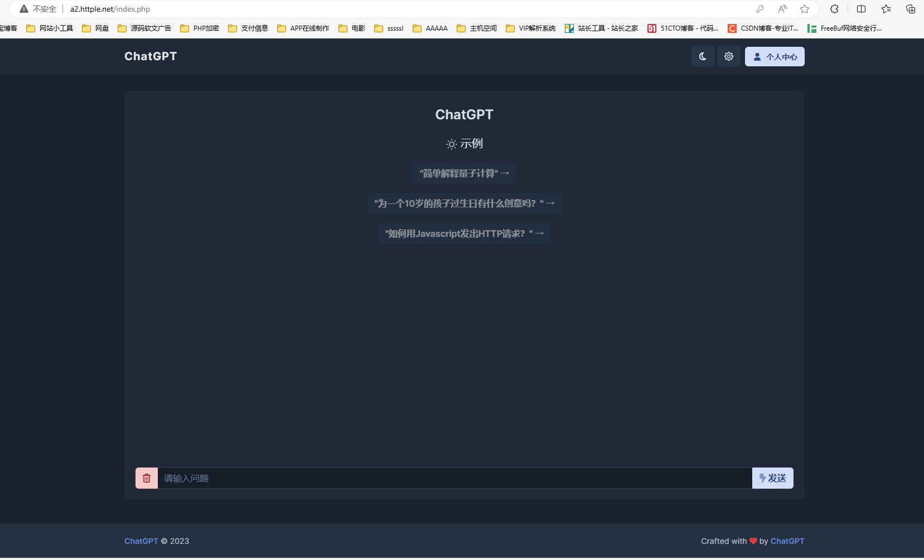Open 个人中心 user center

coord(775,56)
